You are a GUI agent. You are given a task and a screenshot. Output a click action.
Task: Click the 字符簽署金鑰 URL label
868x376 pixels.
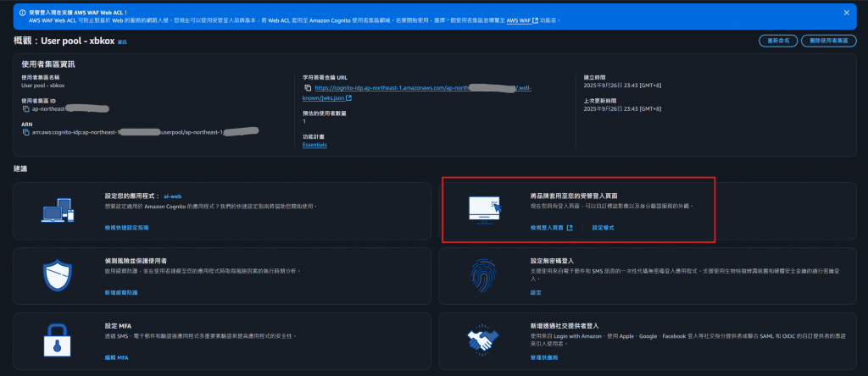[324, 77]
